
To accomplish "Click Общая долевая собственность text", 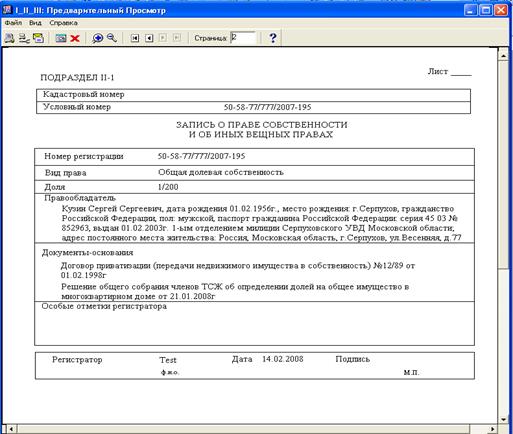I will click(221, 172).
